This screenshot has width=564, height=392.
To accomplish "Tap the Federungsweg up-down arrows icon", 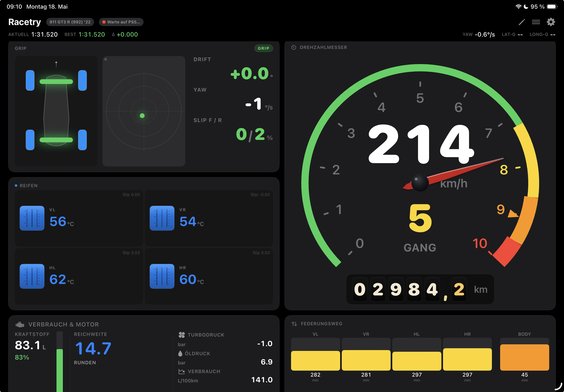I will [x=294, y=324].
